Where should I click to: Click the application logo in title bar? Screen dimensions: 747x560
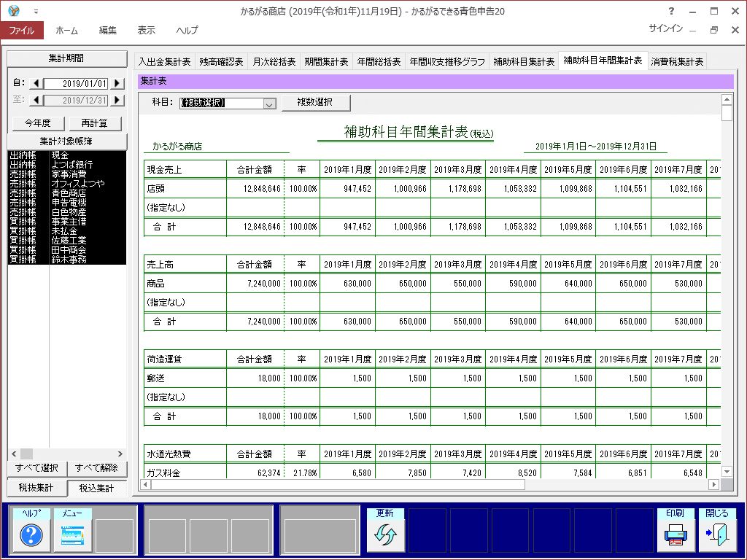tap(14, 10)
